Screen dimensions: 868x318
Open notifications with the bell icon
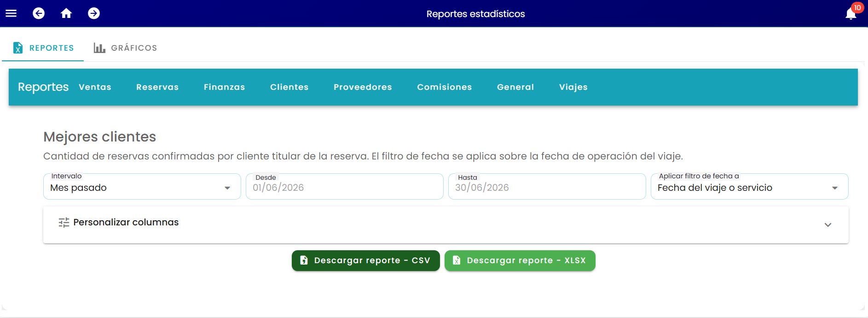click(x=851, y=14)
